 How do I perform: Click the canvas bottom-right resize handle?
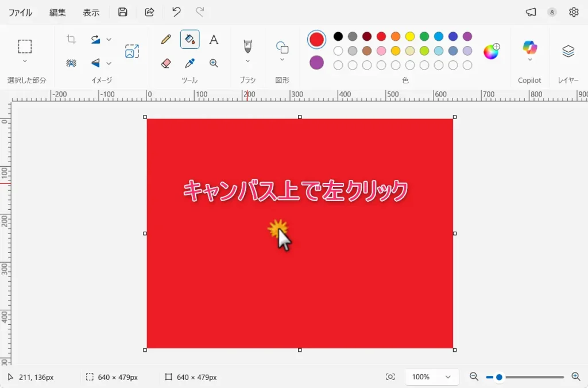point(455,349)
